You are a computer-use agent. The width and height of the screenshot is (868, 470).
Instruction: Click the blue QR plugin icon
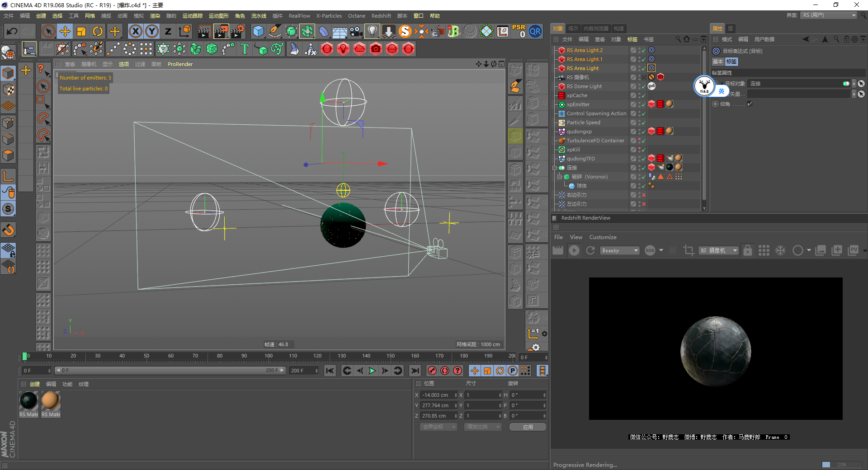pyautogui.click(x=535, y=31)
